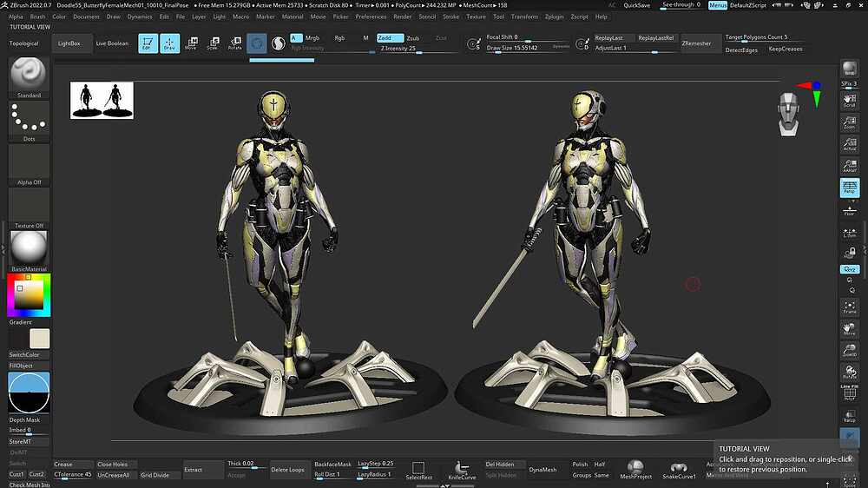The width and height of the screenshot is (868, 488).
Task: Click the DynaMesh button
Action: pos(542,470)
